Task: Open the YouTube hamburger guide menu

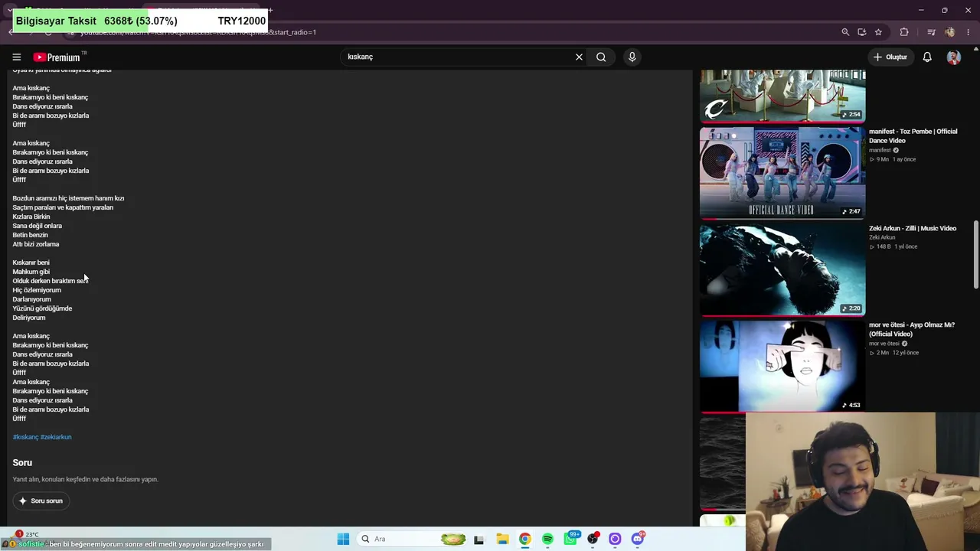Action: click(x=16, y=57)
